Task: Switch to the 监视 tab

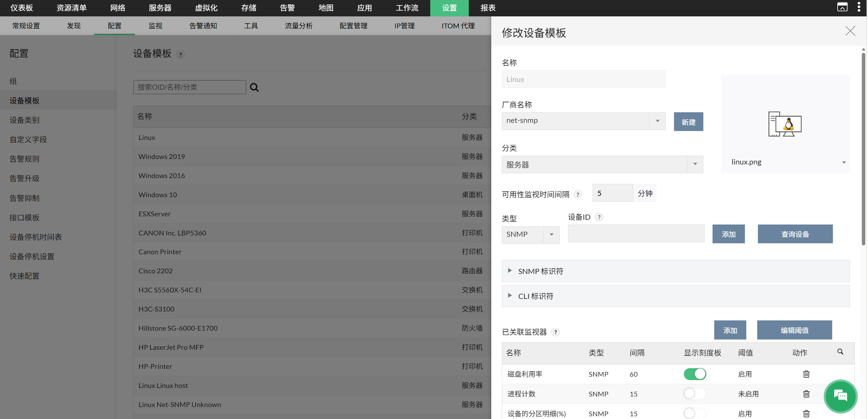Action: [x=155, y=26]
